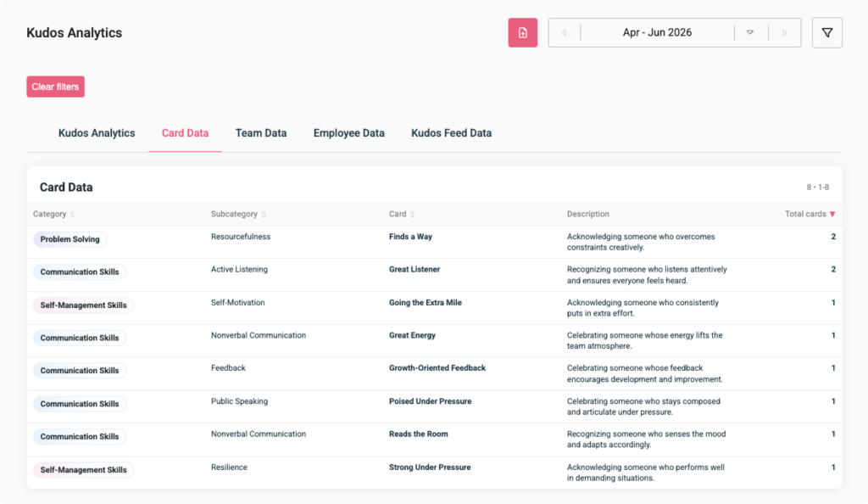This screenshot has width=868, height=504.
Task: Select the Great Listener card
Action: [x=414, y=269]
